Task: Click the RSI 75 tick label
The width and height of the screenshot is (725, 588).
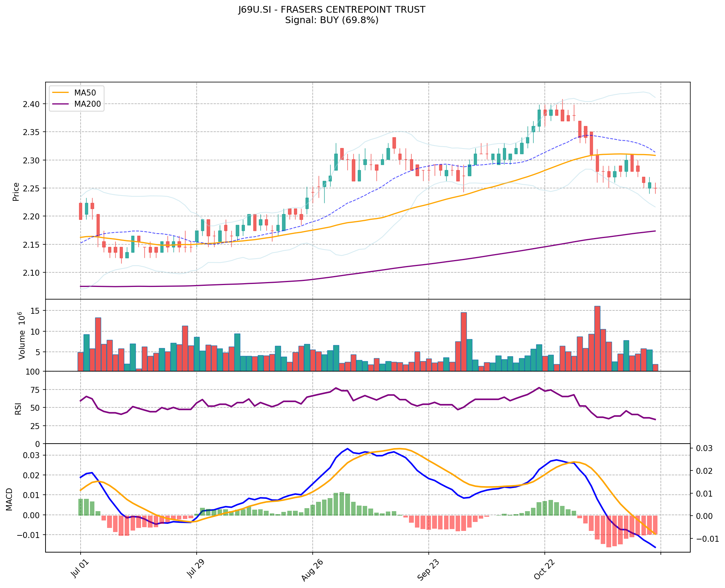Action: pos(35,390)
